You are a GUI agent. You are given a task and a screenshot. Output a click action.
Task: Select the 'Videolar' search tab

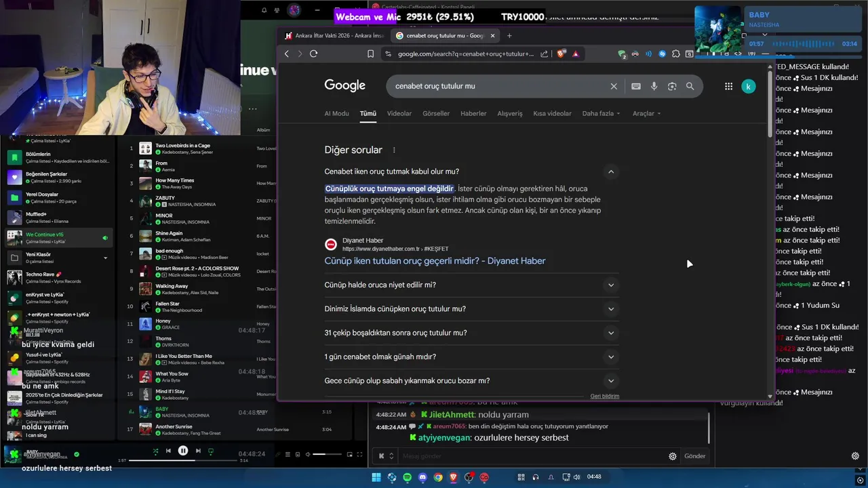click(x=399, y=114)
